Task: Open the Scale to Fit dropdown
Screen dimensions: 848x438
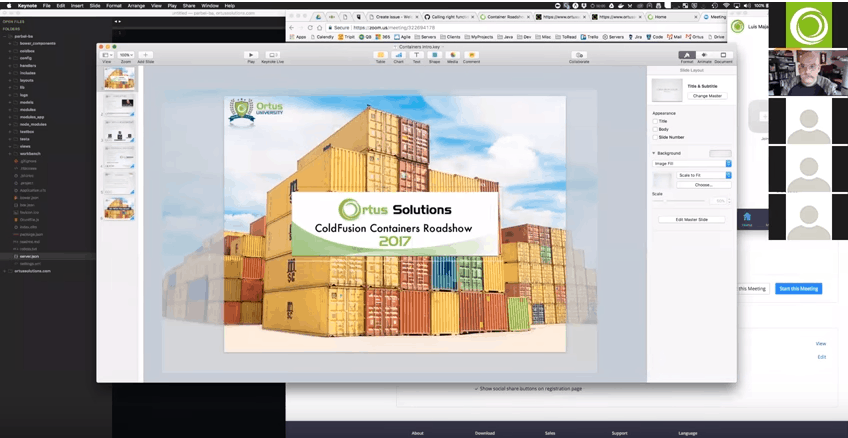Action: pos(704,175)
